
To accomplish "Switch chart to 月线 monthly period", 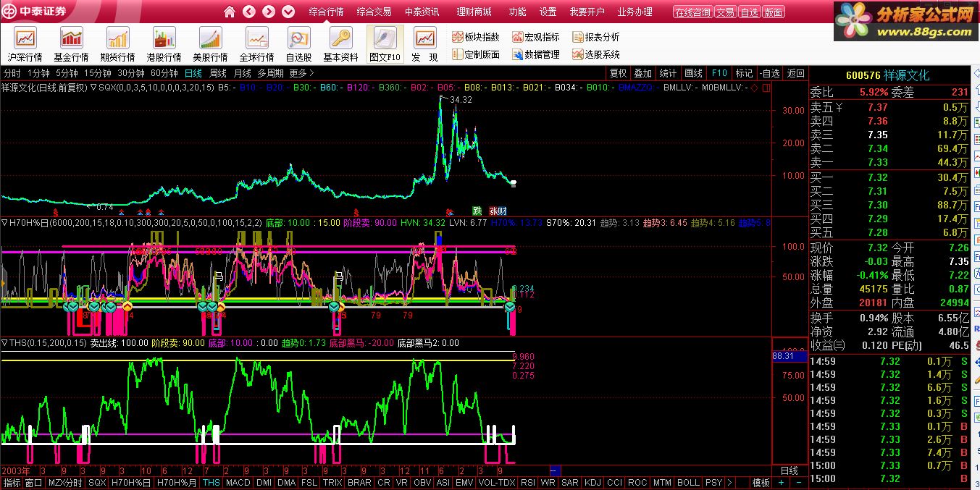I will point(243,73).
